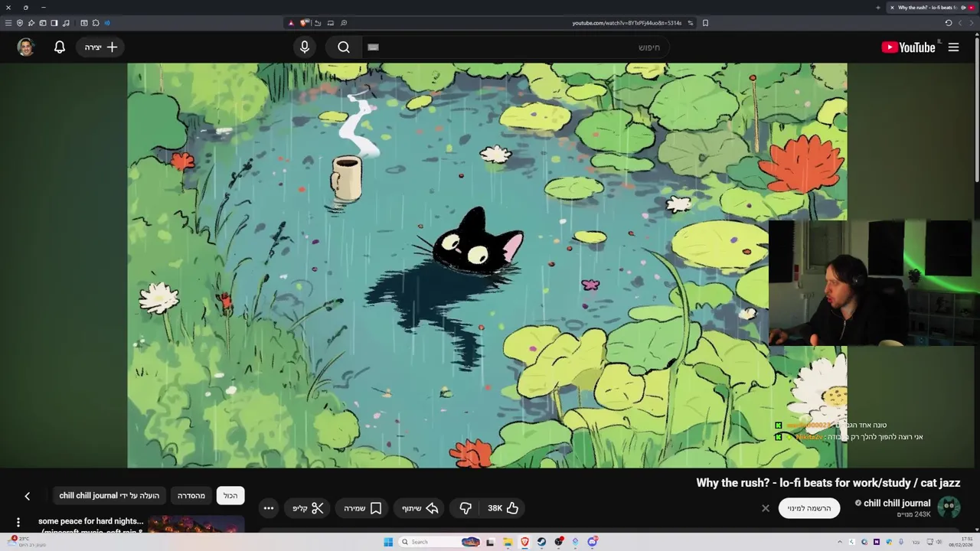Viewport: 980px width, 551px height.
Task: Save the video to a playlist (שמירה)
Action: point(363,508)
